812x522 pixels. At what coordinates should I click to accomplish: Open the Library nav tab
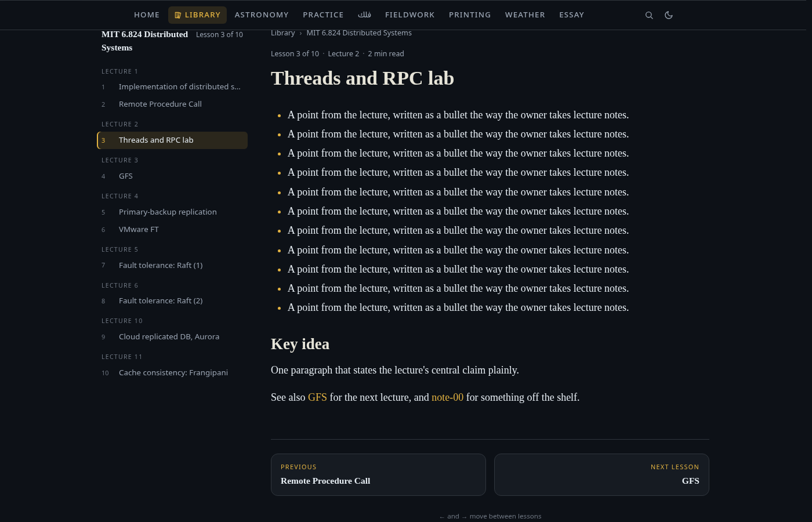(x=197, y=15)
